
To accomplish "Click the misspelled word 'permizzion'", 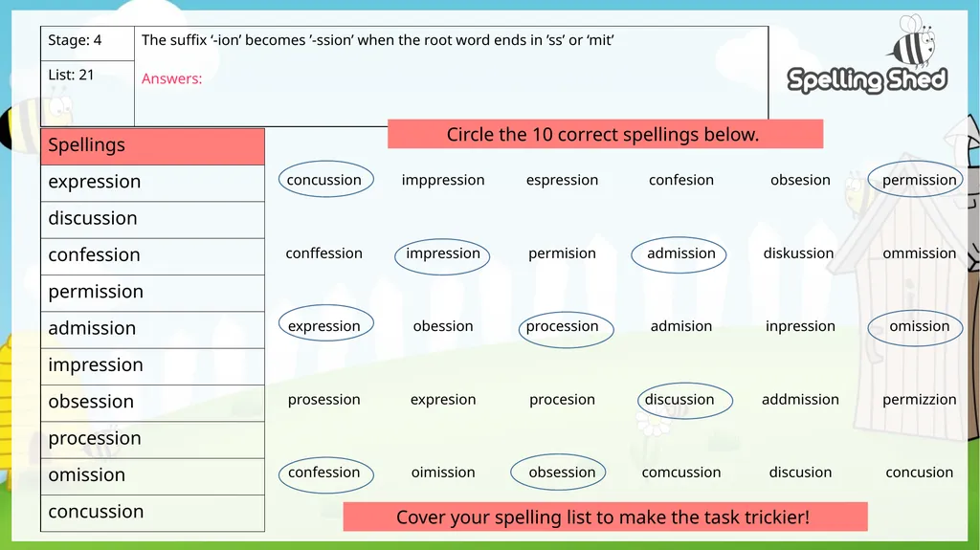I will coord(919,400).
